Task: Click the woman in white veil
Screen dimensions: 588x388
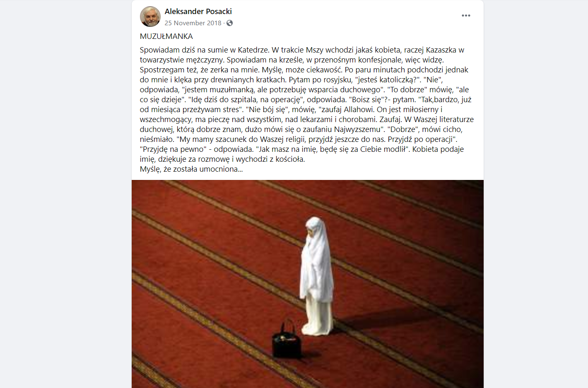Action: point(317,276)
